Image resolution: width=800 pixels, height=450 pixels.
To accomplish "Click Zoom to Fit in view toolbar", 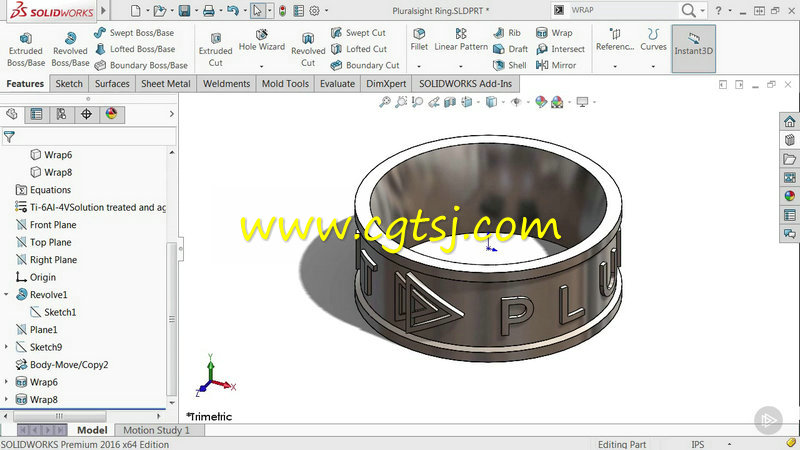I will 385,102.
